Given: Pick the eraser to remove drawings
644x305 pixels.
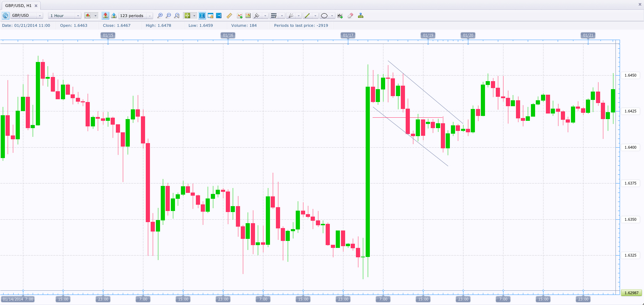Looking at the screenshot, I should tap(350, 16).
